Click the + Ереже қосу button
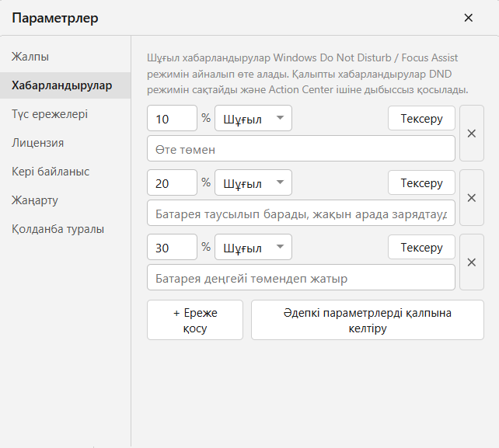The width and height of the screenshot is (499, 448). coord(195,320)
